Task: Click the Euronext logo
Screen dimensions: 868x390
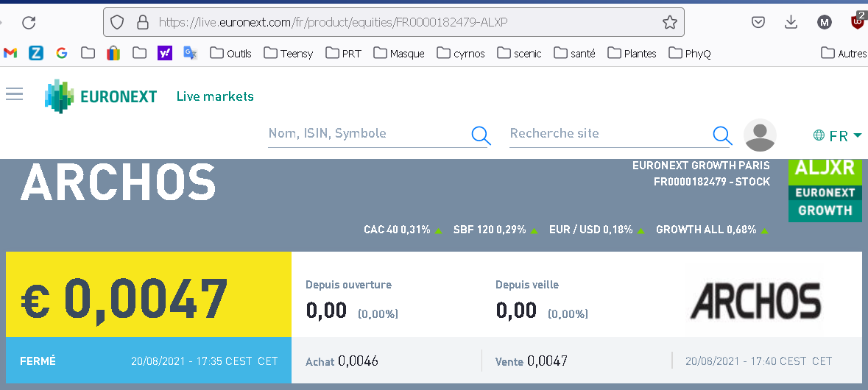Action: (101, 96)
